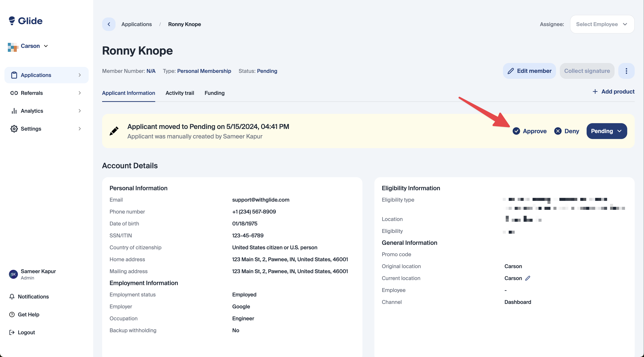Approve the applicant with the checkmark button
Screen dimensions: 644x357
[x=530, y=131]
